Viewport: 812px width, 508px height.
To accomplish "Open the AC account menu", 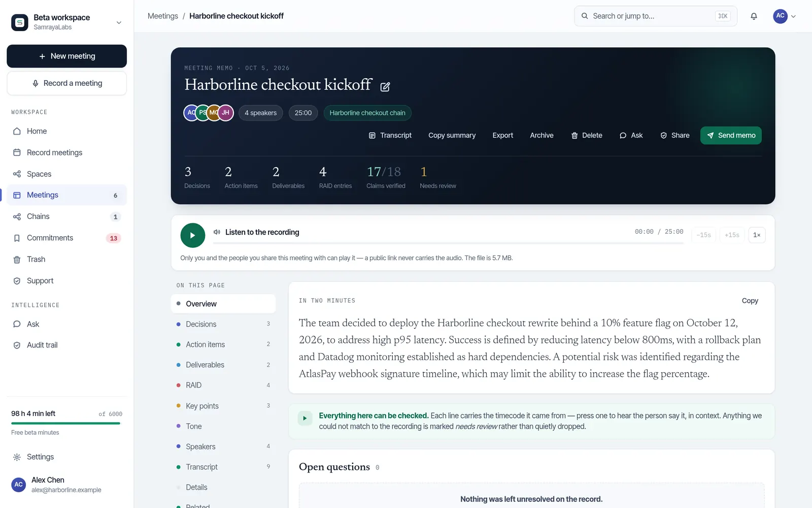I will click(x=785, y=16).
